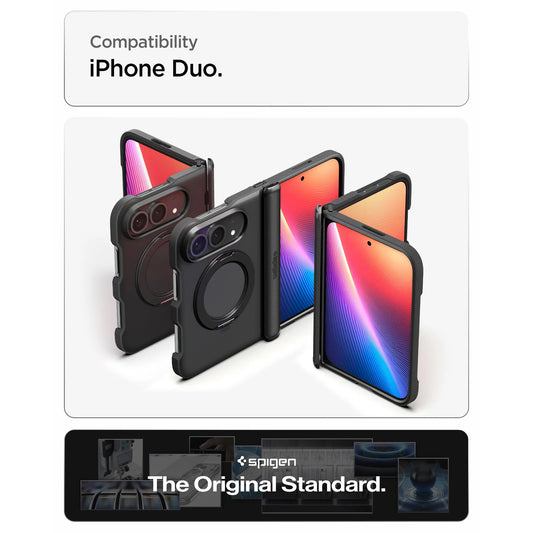Click the camera module on the left reddish case
The height and width of the screenshot is (533, 533).
[156, 213]
